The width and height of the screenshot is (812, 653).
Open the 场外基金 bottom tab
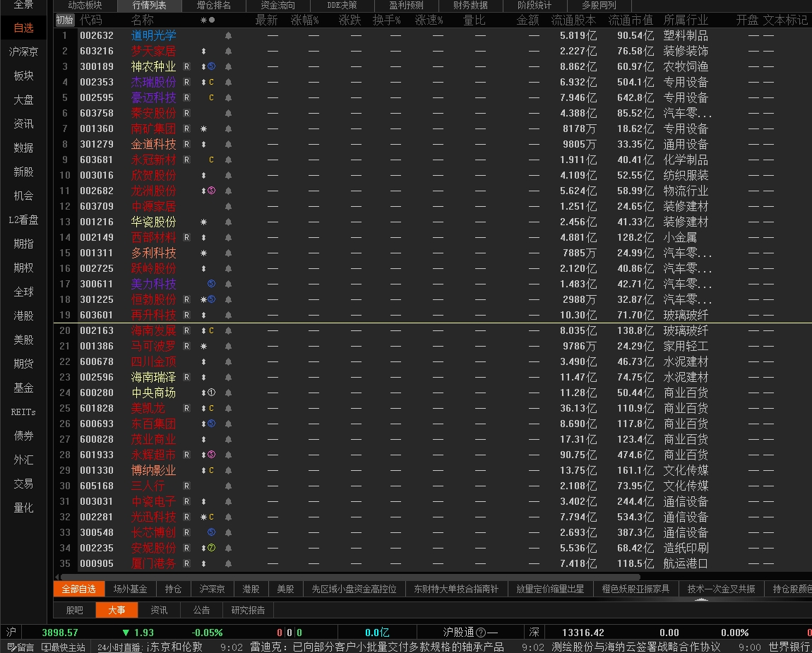coord(131,589)
